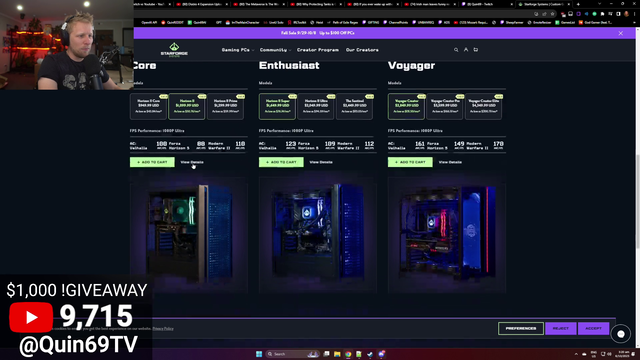Screen dimensions: 640x360
Task: Select the Voyager Creator Pro model
Action: 445,106
